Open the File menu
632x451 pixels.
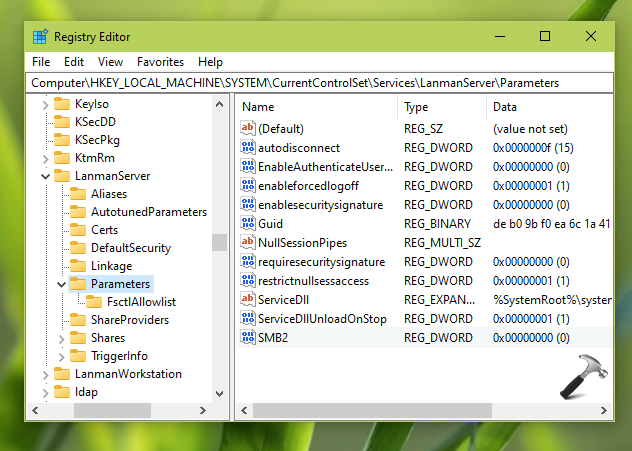tap(41, 62)
